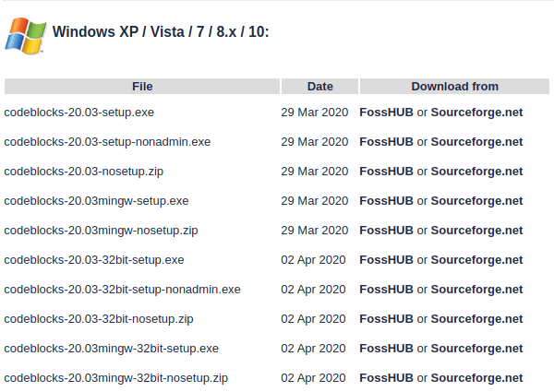Open Sourceforge.net for codeblocks-20.03-32bit-nosetup.zip
554x392 pixels.
[x=476, y=319]
